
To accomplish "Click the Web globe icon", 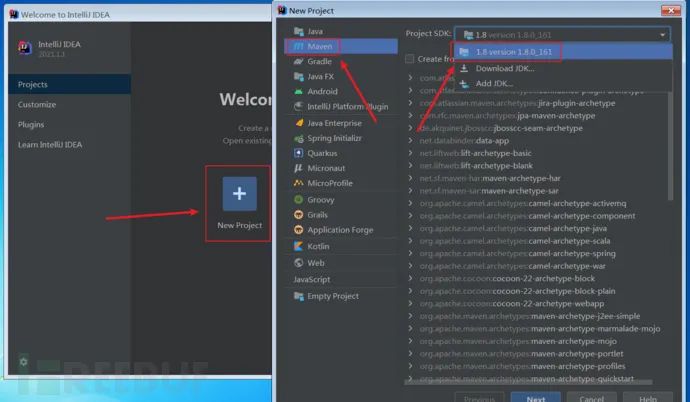I will 299,263.
